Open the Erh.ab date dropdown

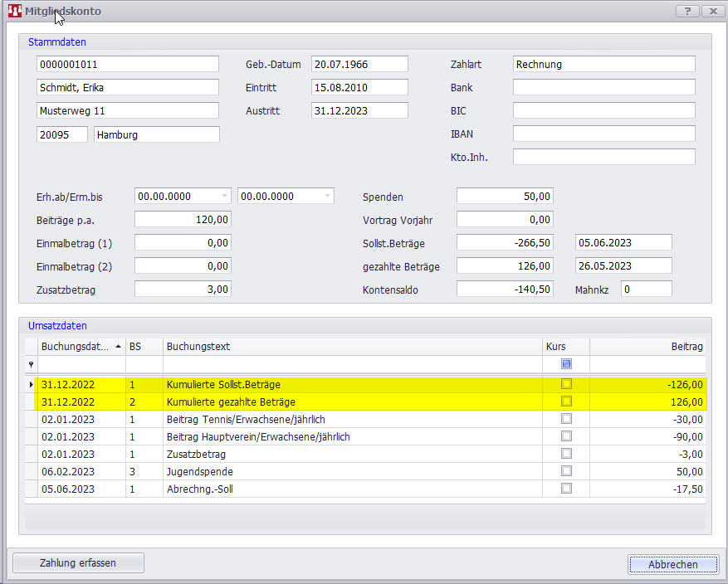pyautogui.click(x=224, y=197)
